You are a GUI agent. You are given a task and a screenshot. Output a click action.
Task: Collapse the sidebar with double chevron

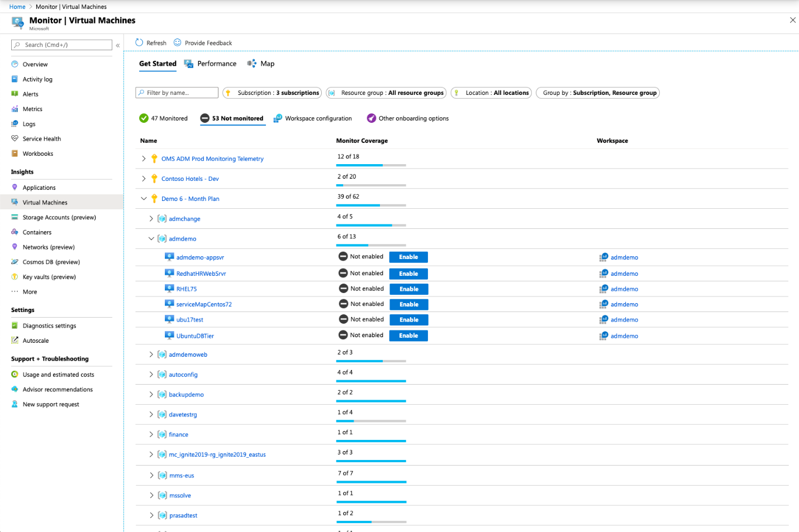click(118, 45)
